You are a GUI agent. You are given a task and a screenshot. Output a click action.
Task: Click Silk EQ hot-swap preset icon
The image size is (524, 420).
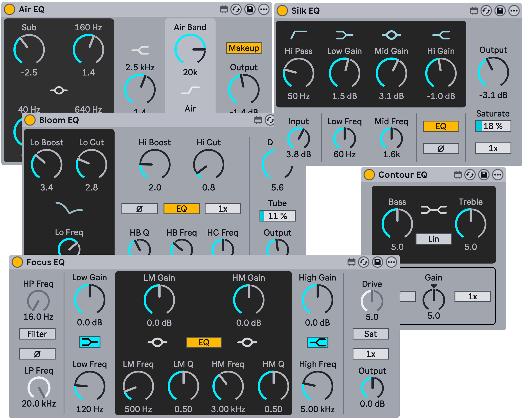(486, 11)
